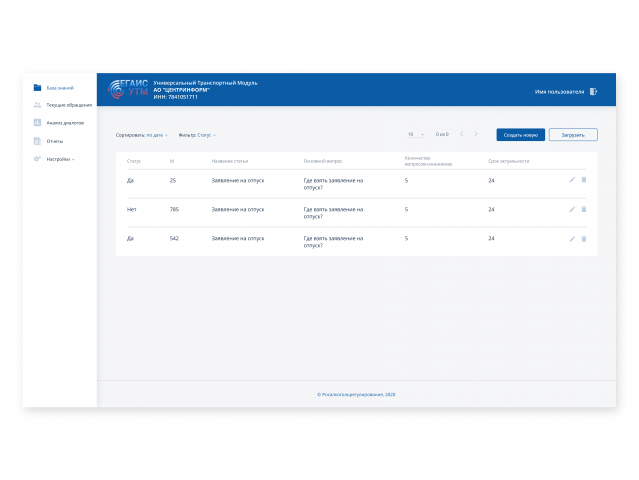Click ИНН: 7841051711 in the header
The height and width of the screenshot is (480, 639).
click(175, 97)
